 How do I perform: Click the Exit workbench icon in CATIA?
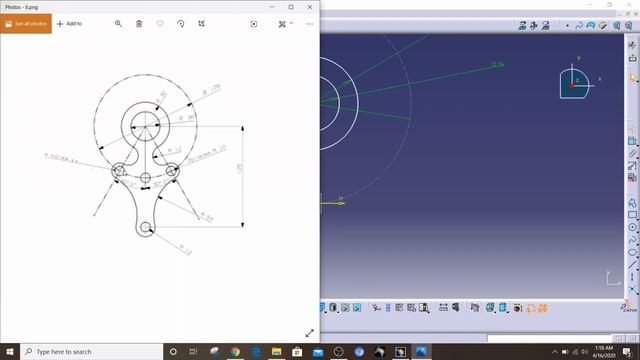coord(632,58)
